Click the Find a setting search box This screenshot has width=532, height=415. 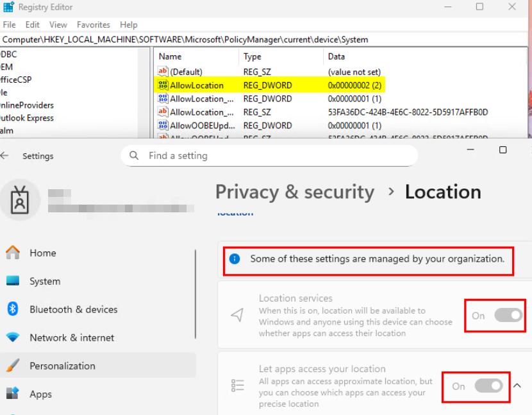[269, 155]
